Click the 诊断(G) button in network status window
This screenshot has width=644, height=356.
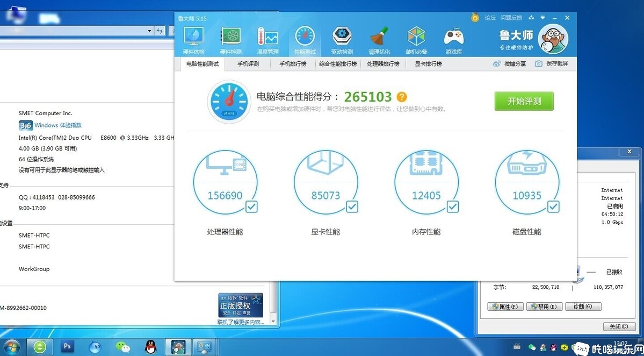(x=583, y=307)
